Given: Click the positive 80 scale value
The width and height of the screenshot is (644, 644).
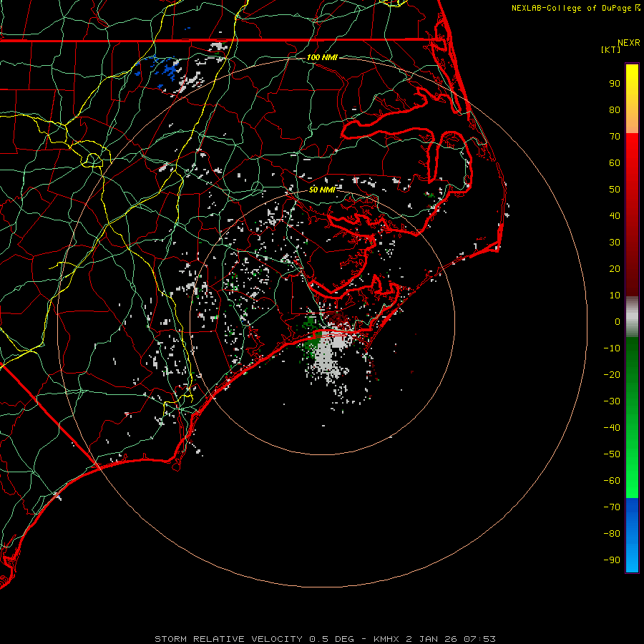Looking at the screenshot, I should click(615, 110).
